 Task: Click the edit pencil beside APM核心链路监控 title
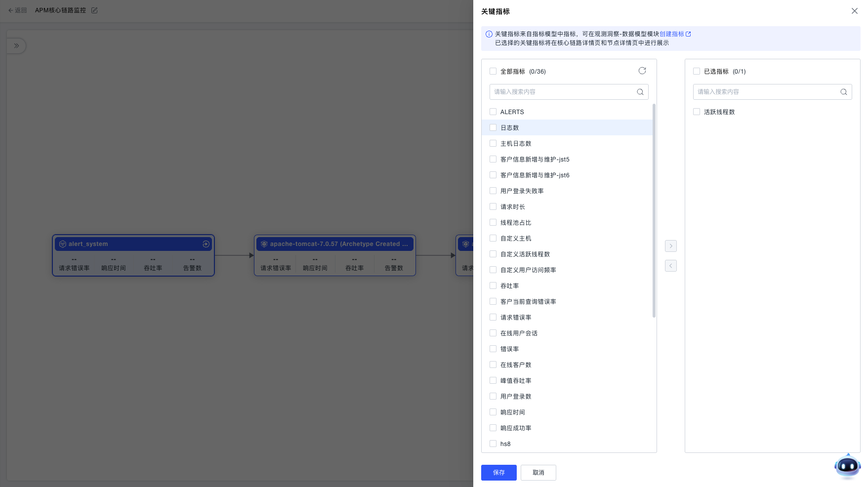point(94,10)
